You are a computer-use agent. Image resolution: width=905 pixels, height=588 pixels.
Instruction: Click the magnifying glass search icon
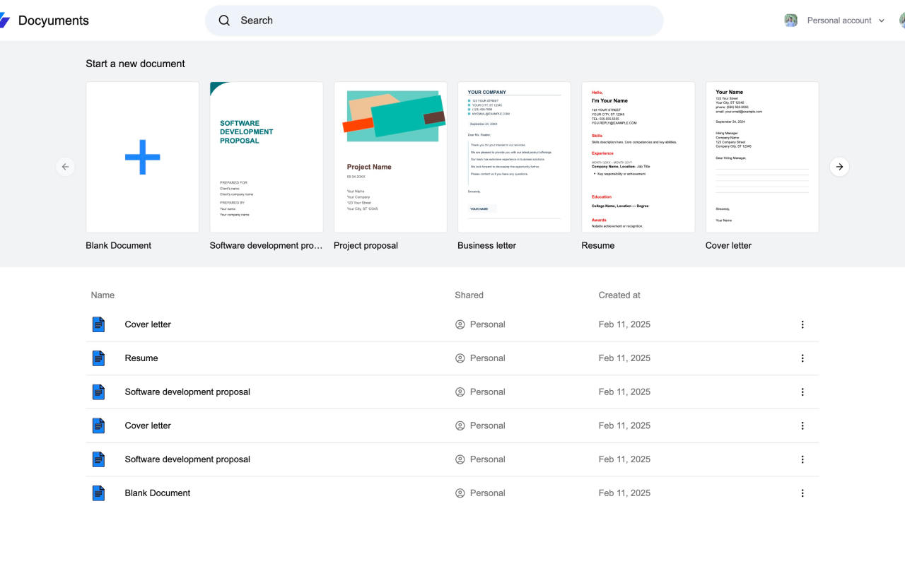tap(224, 20)
